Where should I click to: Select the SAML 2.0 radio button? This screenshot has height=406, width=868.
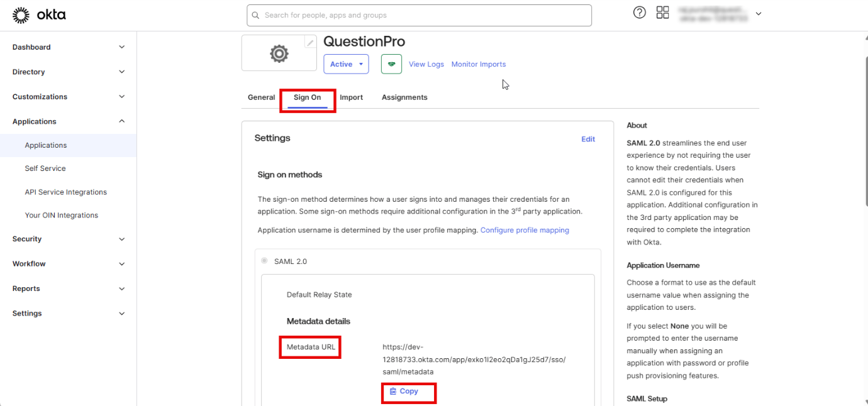click(x=264, y=260)
